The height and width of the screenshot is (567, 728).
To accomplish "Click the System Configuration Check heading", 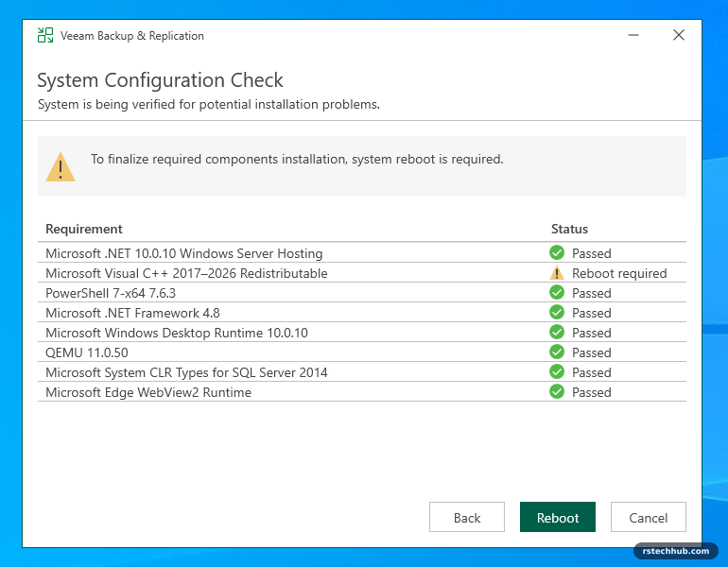I will [x=160, y=80].
